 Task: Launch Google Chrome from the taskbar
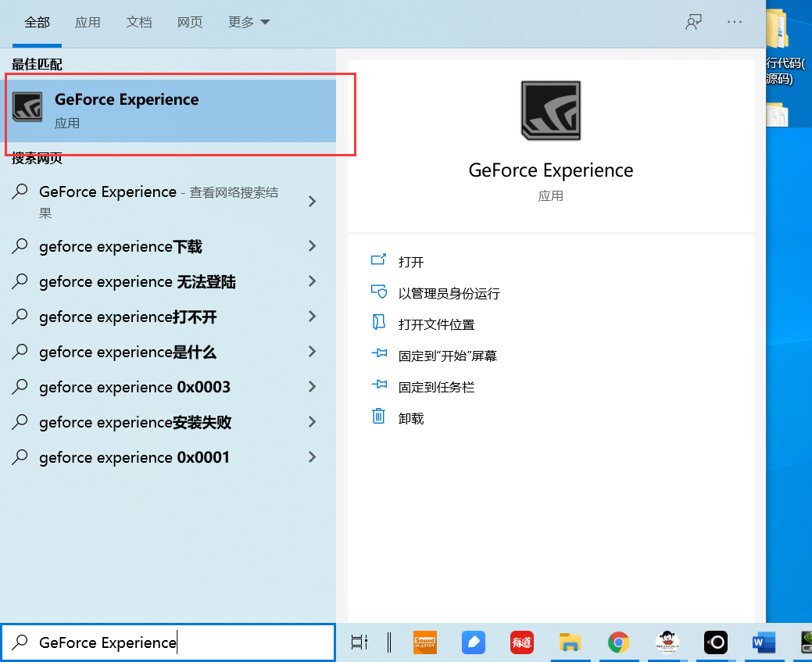click(x=618, y=642)
